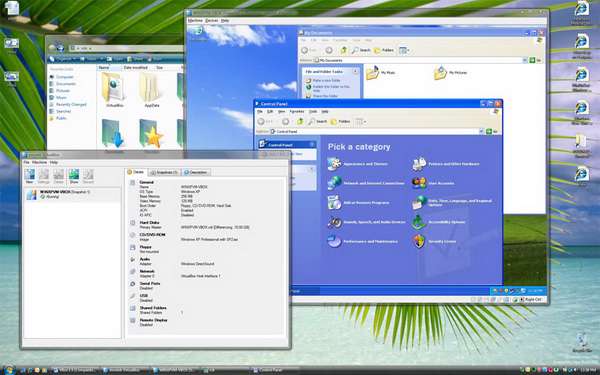Click the USB section icon in Details
The image size is (600, 375).
132,296
